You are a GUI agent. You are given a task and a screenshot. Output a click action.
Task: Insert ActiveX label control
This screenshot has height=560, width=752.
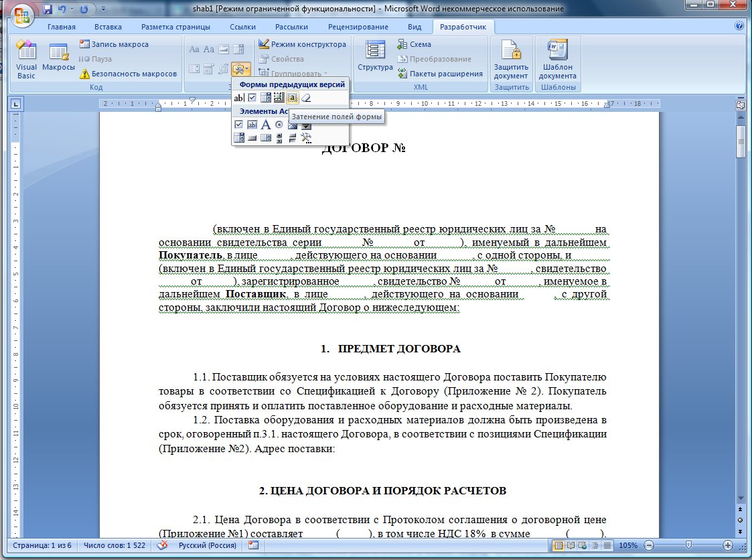click(266, 124)
